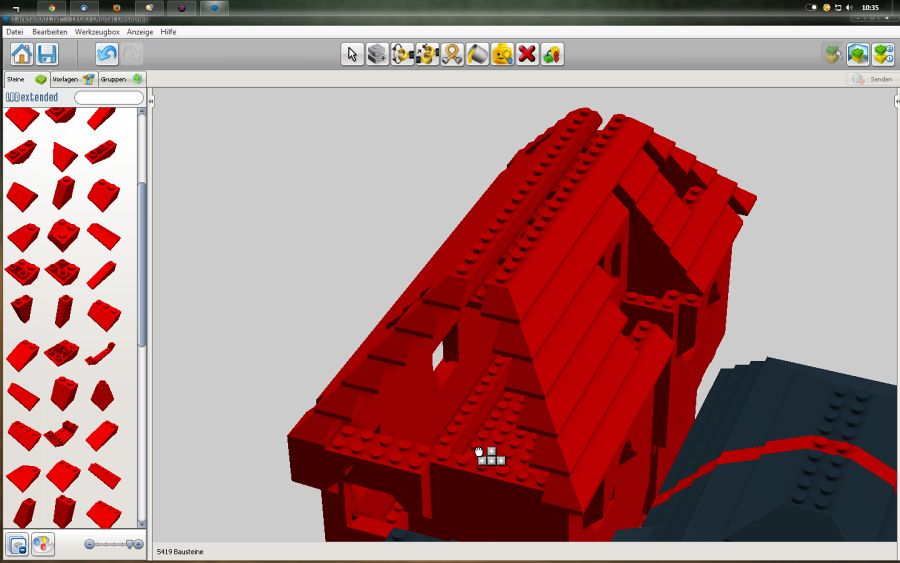Viewport: 900px width, 563px height.
Task: Collapse the left brick palette panel
Action: click(x=151, y=101)
